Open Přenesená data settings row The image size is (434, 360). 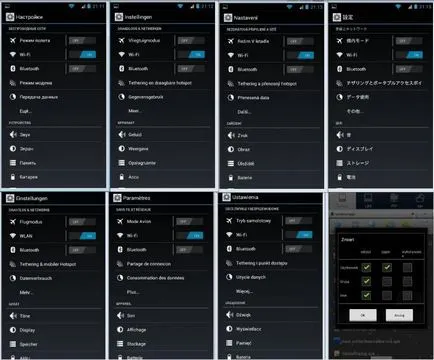pos(272,98)
